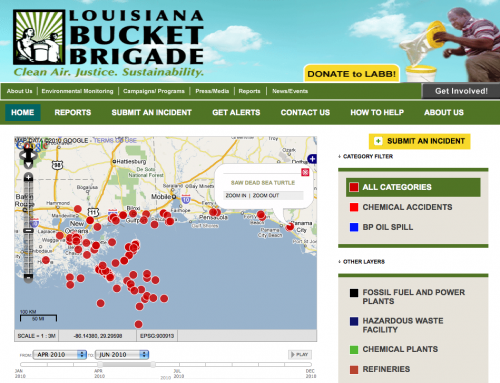Collapse the Category Filter section
The height and width of the screenshot is (383, 500).
coord(366,156)
